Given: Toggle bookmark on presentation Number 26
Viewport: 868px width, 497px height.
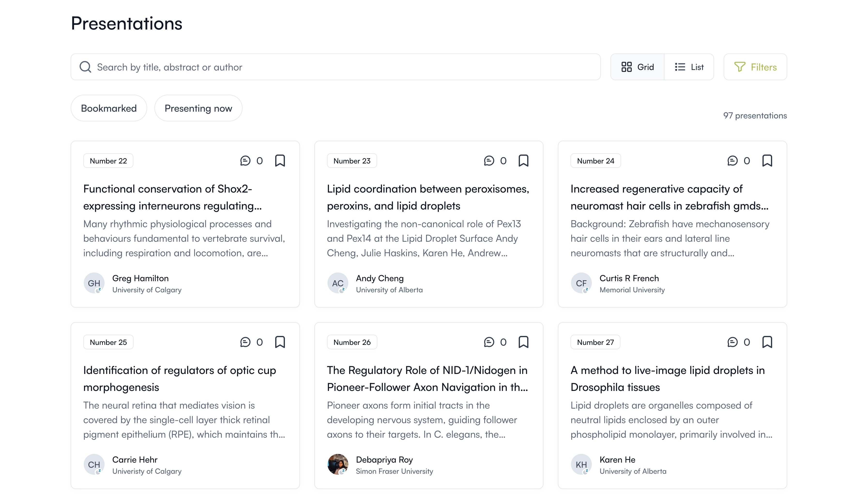Looking at the screenshot, I should click(523, 342).
